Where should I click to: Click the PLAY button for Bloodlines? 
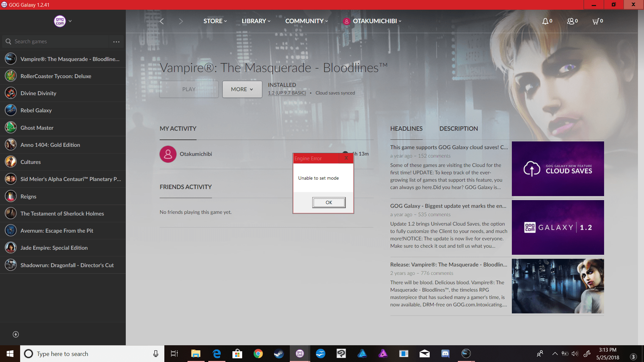tap(189, 89)
